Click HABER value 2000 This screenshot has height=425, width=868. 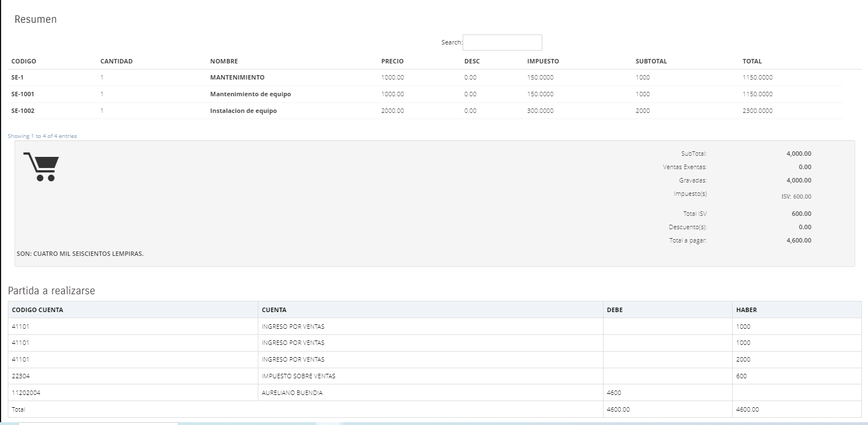pyautogui.click(x=743, y=359)
